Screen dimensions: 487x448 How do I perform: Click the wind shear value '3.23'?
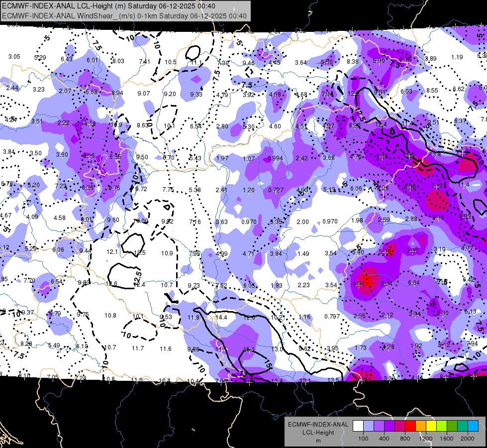point(39,89)
